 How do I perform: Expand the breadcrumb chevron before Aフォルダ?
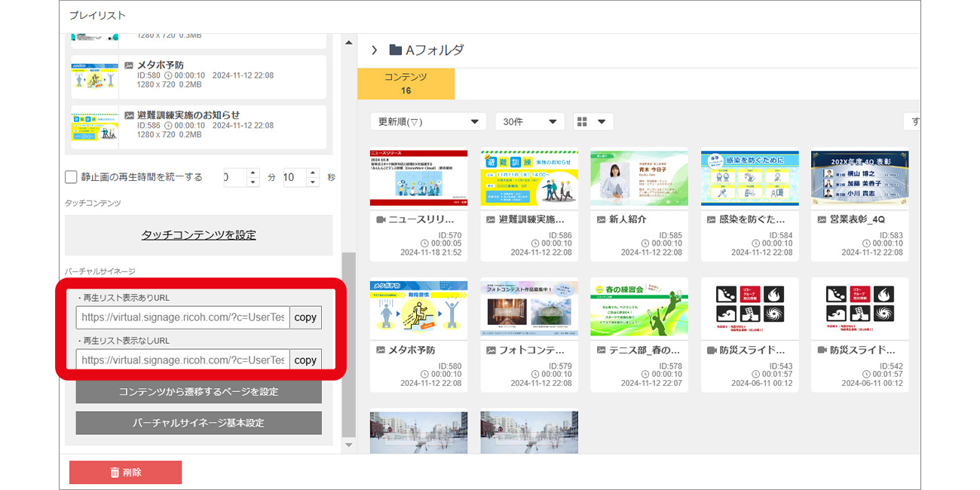(374, 51)
